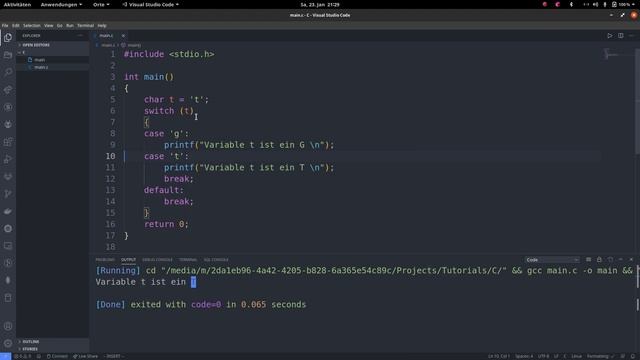
Task: Open the File menu
Action: click(5, 25)
